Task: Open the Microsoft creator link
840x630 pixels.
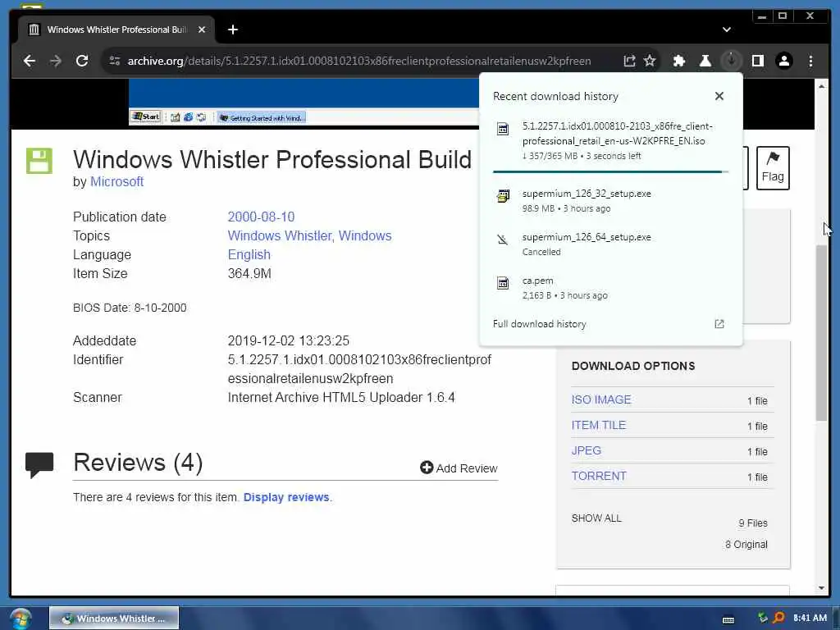Action: pos(116,181)
